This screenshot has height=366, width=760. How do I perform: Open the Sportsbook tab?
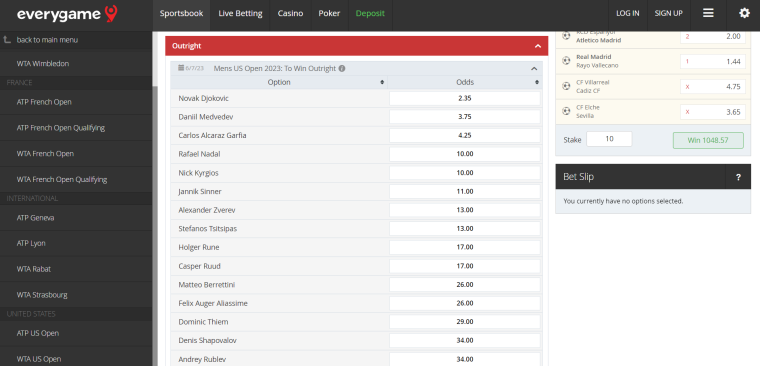(x=181, y=15)
